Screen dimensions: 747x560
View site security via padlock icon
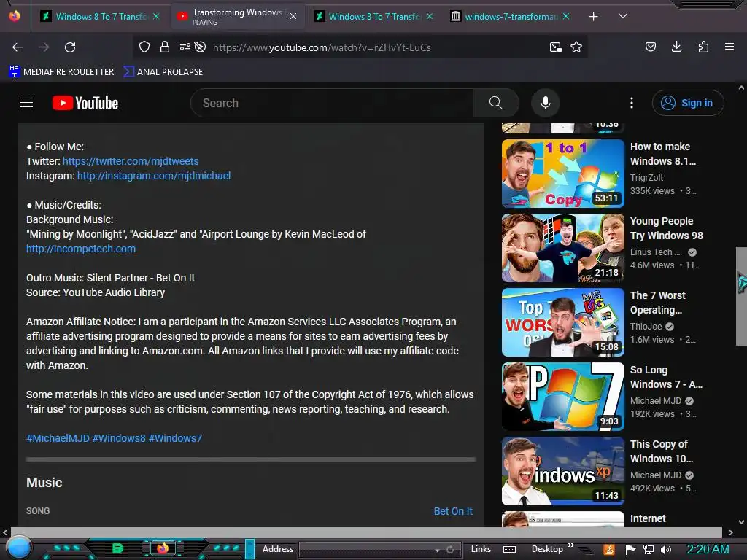(165, 47)
